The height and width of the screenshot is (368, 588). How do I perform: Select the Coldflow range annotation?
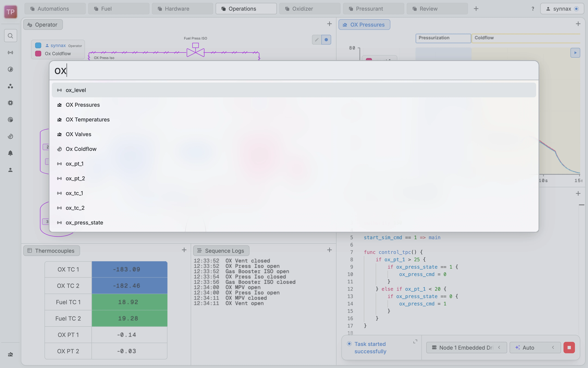[526, 38]
